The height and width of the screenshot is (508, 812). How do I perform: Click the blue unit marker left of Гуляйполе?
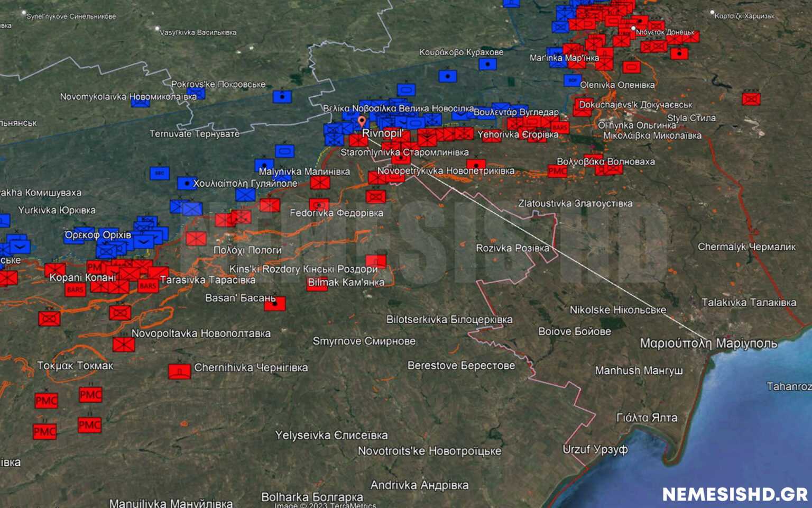[x=187, y=184]
